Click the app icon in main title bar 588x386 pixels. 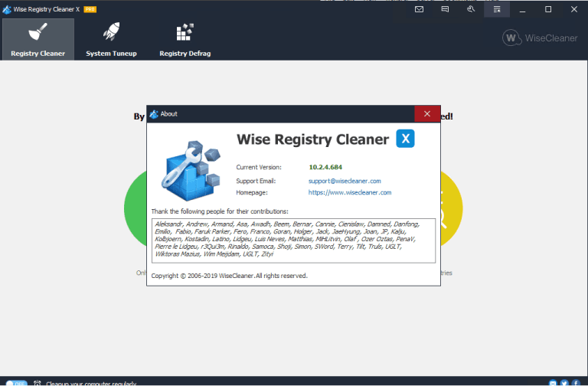coord(7,9)
